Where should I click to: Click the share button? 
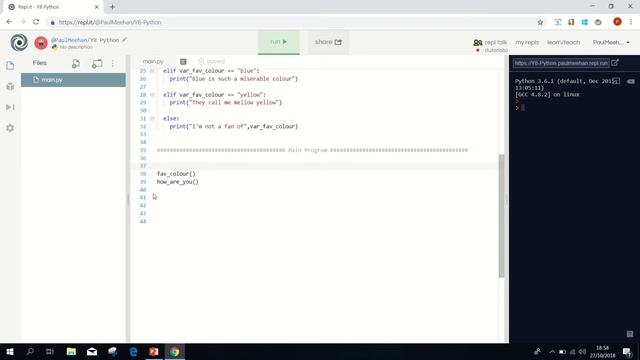tap(328, 42)
